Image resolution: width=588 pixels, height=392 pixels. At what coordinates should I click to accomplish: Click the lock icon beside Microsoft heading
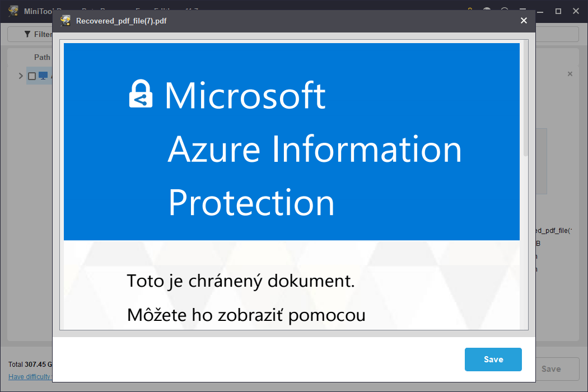[x=141, y=94]
